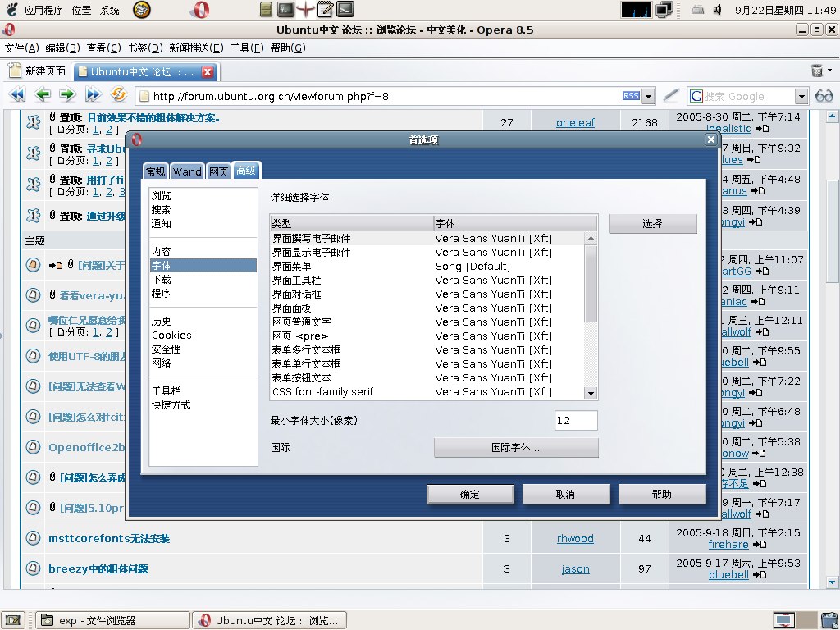Open the closed-tabs trash can icon
Screen dimensions: 840x630
click(817, 71)
